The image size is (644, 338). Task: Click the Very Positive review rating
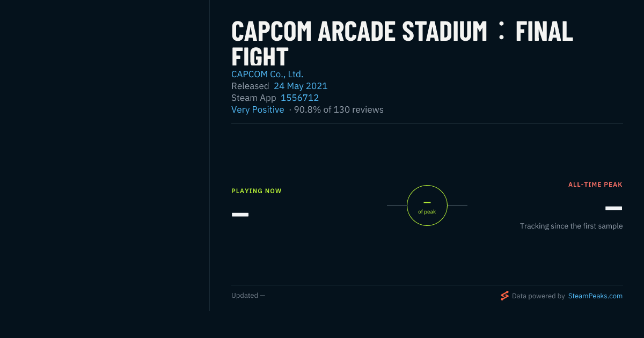coord(258,109)
